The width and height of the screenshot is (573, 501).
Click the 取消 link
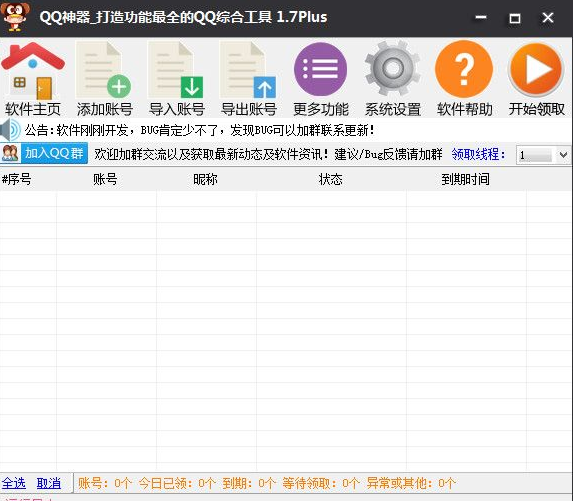tap(49, 483)
